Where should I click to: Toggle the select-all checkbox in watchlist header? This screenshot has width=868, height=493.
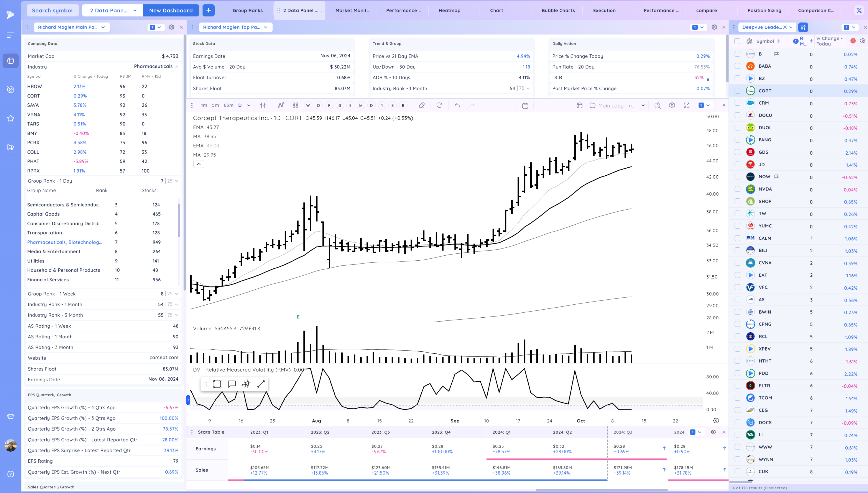tap(737, 41)
